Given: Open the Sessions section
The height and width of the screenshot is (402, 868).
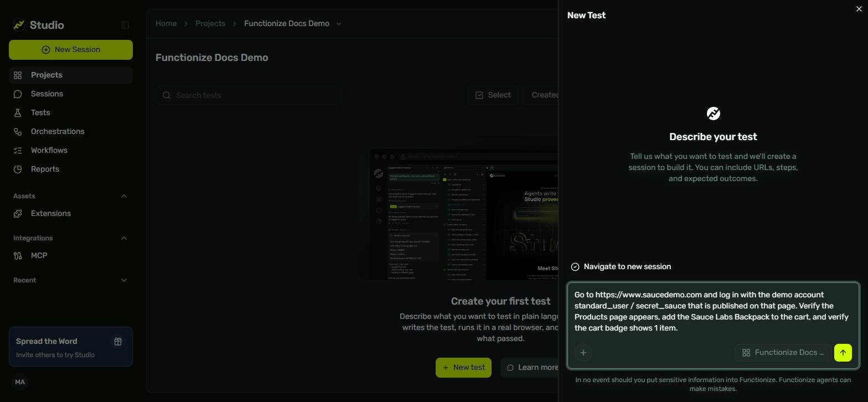Looking at the screenshot, I should [71, 94].
